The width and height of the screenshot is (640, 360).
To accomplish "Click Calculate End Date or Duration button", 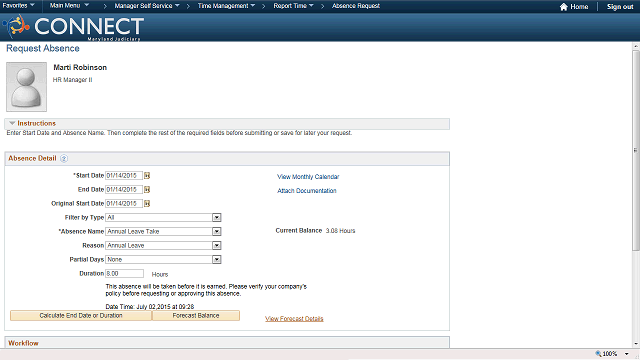I will (81, 316).
